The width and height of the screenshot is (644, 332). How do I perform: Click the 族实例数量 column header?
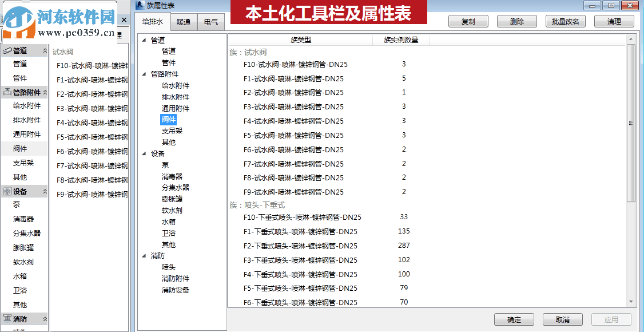click(401, 40)
